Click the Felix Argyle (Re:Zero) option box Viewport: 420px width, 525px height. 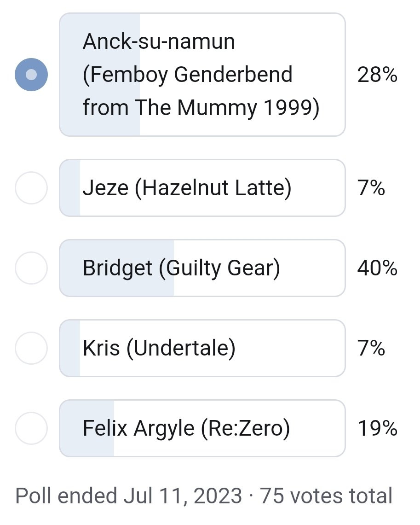coord(202,428)
